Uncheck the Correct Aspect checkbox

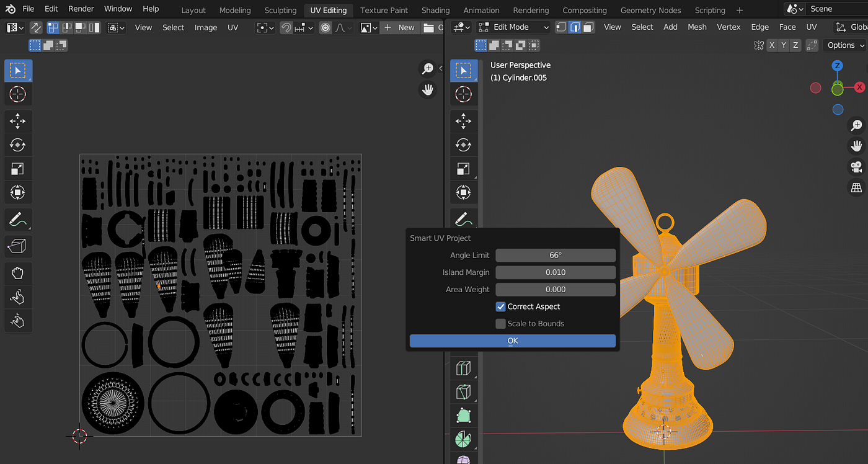click(500, 306)
